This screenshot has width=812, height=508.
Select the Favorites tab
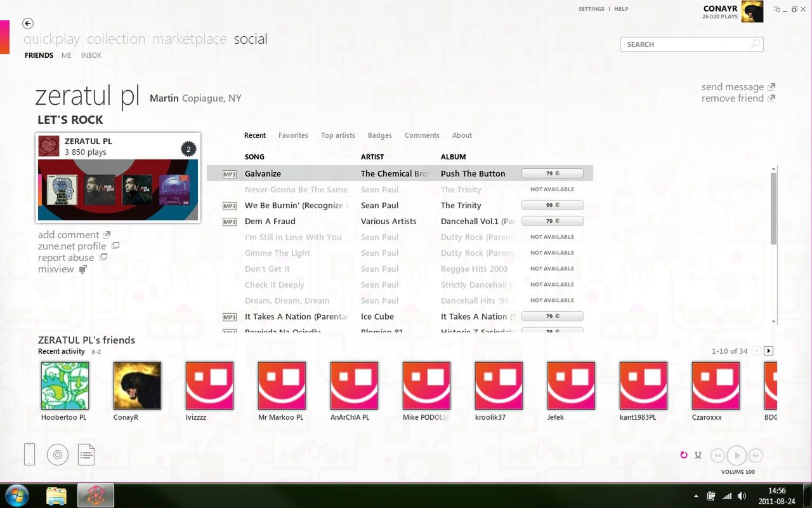click(293, 135)
